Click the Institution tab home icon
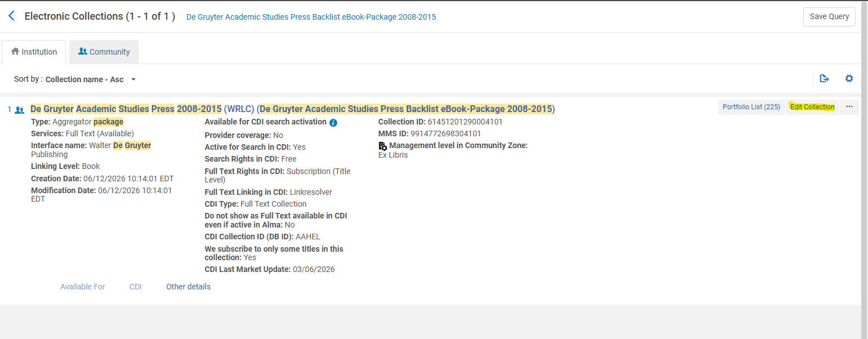Viewport: 868px width, 339px height. click(15, 51)
